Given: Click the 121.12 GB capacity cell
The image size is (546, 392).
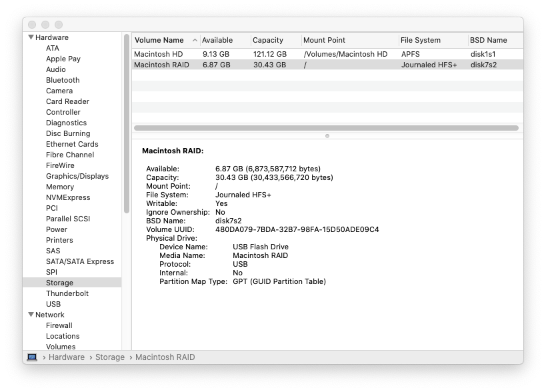Looking at the screenshot, I should tap(270, 54).
